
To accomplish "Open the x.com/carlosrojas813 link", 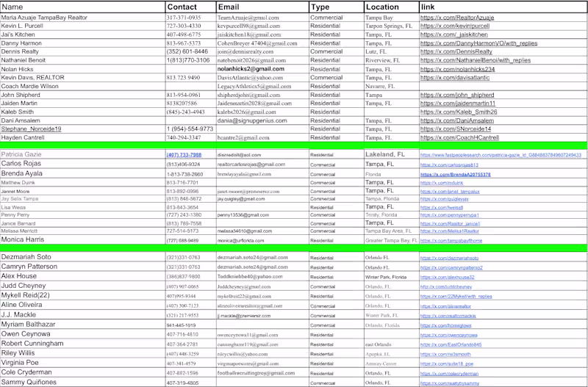I will [449, 164].
